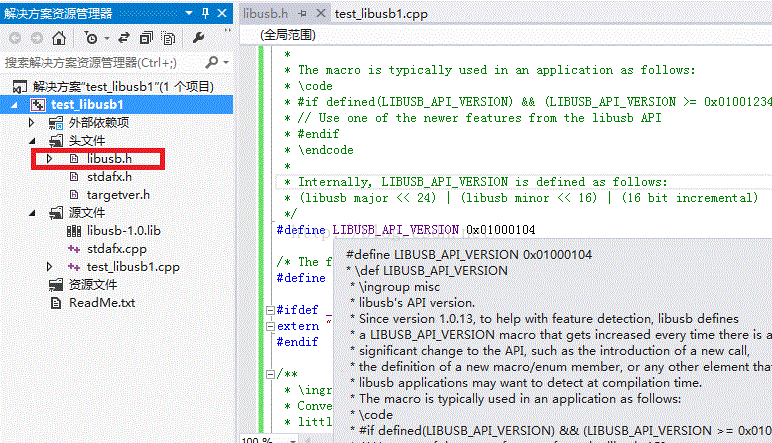Click the Solution Explorer search input field
772x443 pixels.
(101, 63)
